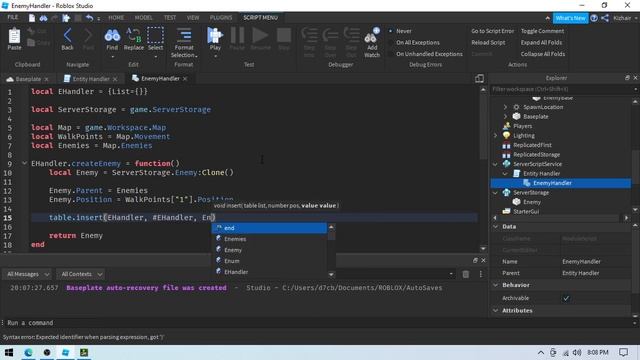640x360 pixels.
Task: Select Enemy under ServerStorage in Explorer
Action: (532, 202)
